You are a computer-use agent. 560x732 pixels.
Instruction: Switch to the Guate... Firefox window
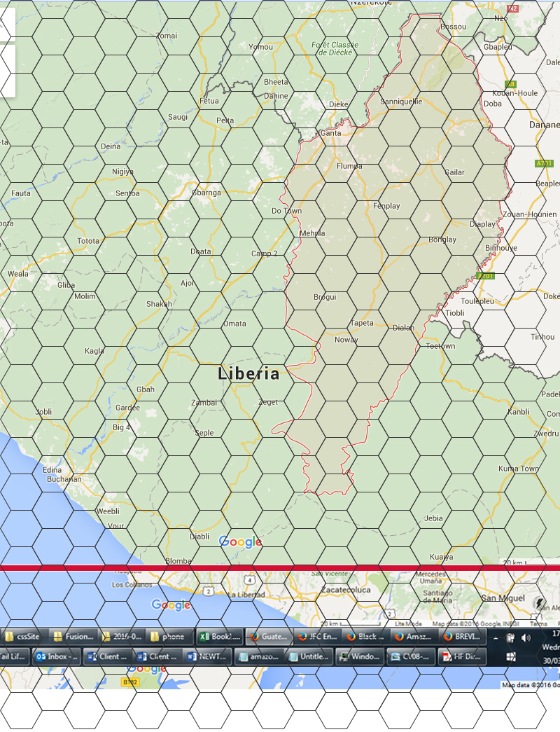click(268, 637)
